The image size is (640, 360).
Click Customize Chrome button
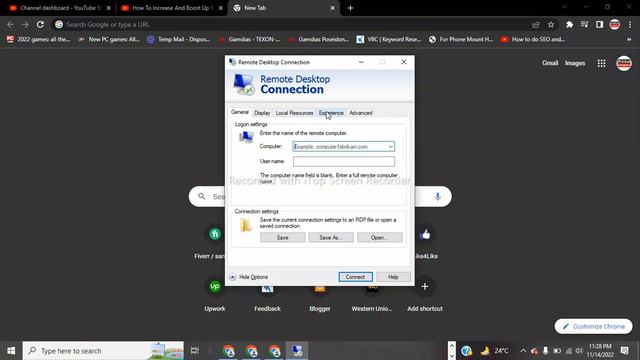593,326
